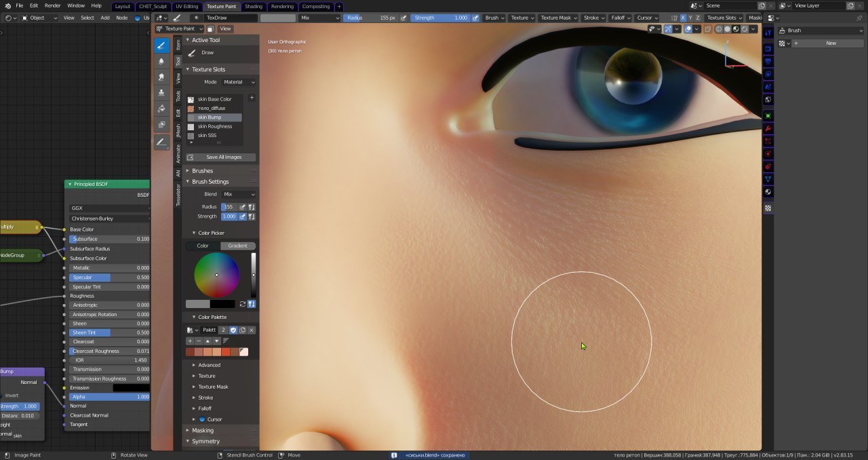Toggle radius pen pressure in Brush Settings
The width and height of the screenshot is (868, 460).
click(x=243, y=207)
